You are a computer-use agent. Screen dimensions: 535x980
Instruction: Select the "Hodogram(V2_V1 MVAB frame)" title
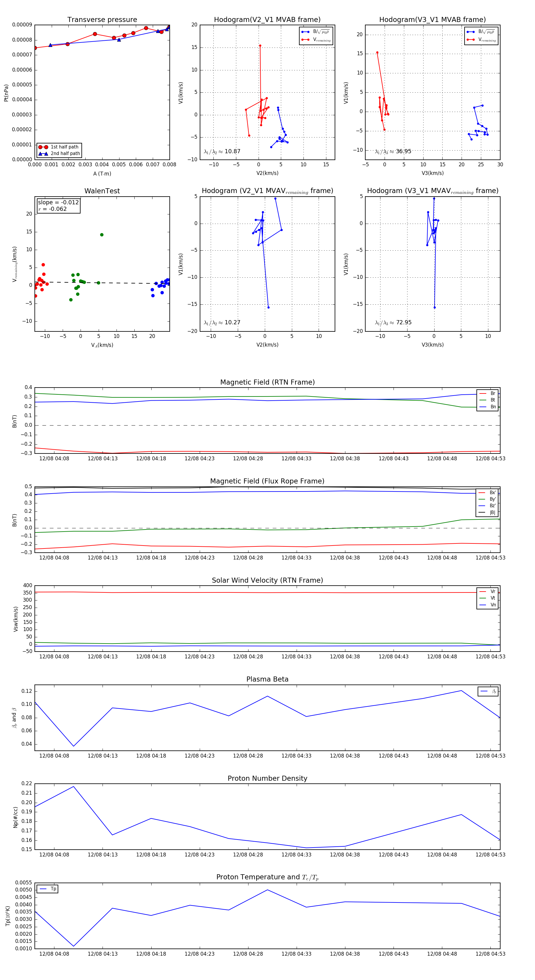267,19
